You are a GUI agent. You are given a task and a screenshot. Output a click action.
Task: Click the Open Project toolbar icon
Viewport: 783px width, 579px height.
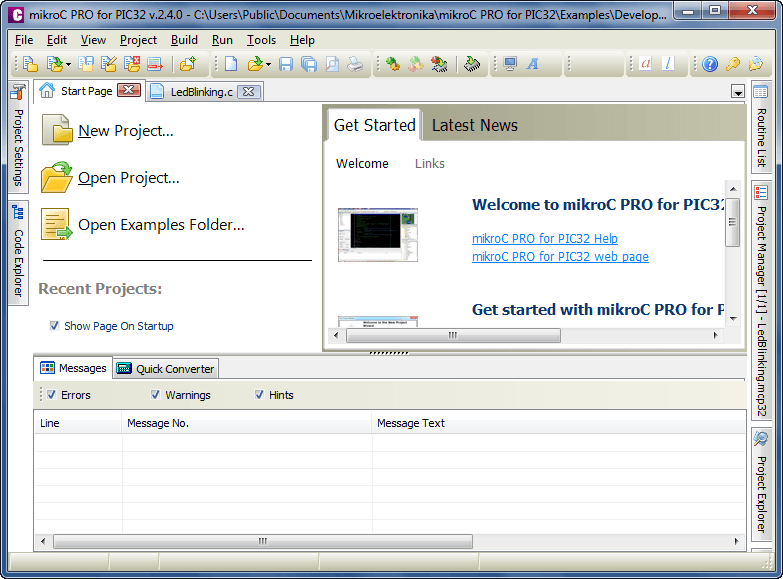(x=54, y=64)
